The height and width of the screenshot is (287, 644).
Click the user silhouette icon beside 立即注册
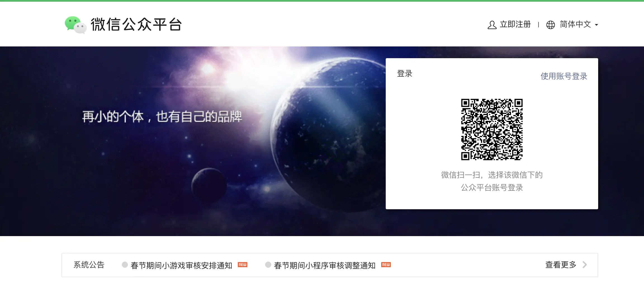[492, 25]
